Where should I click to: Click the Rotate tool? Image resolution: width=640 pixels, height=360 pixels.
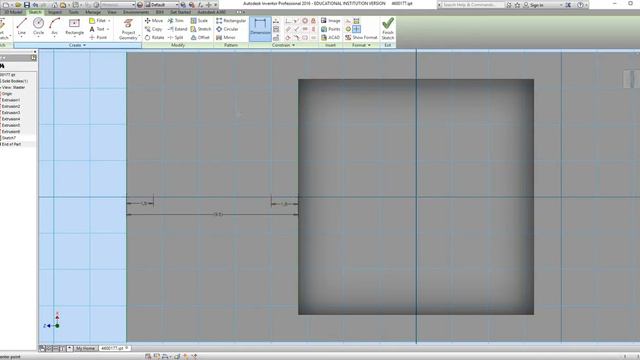(154, 38)
